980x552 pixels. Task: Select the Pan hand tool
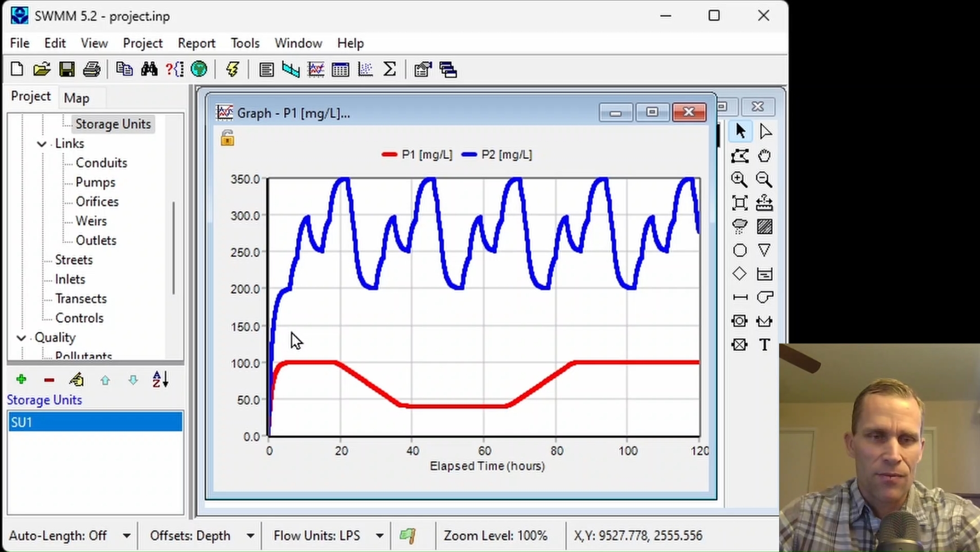764,155
